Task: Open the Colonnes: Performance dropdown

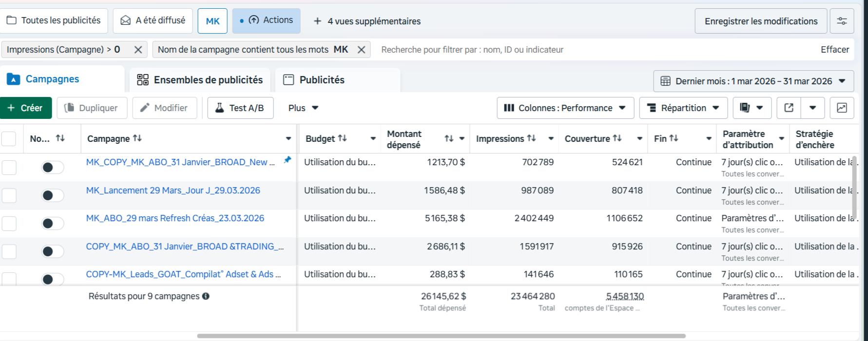Action: [565, 108]
